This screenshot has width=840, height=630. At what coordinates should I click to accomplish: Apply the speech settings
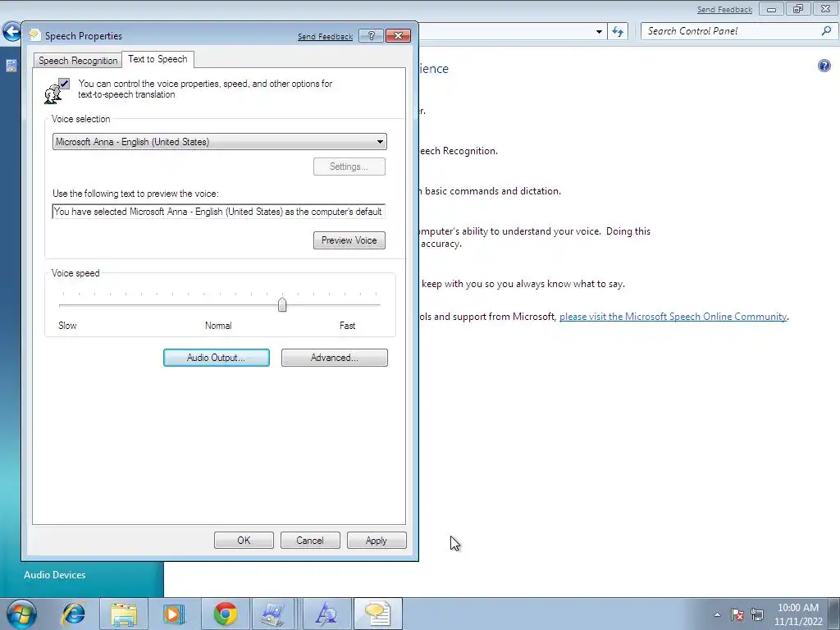pyautogui.click(x=377, y=541)
